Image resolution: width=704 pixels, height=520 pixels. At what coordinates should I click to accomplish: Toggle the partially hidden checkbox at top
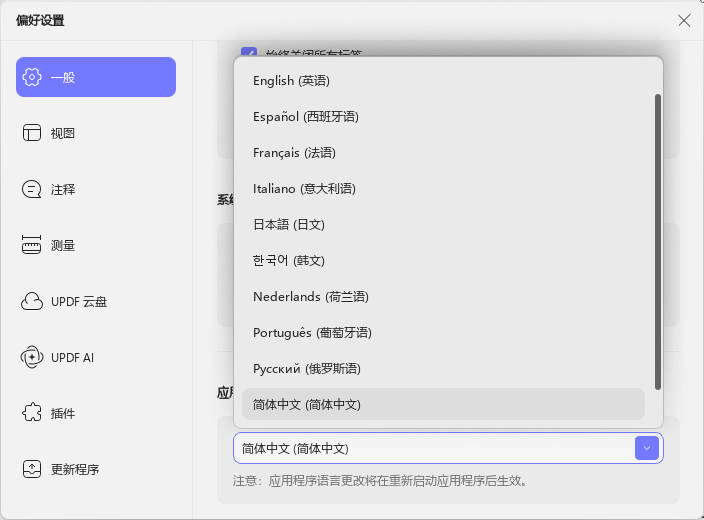(249, 52)
